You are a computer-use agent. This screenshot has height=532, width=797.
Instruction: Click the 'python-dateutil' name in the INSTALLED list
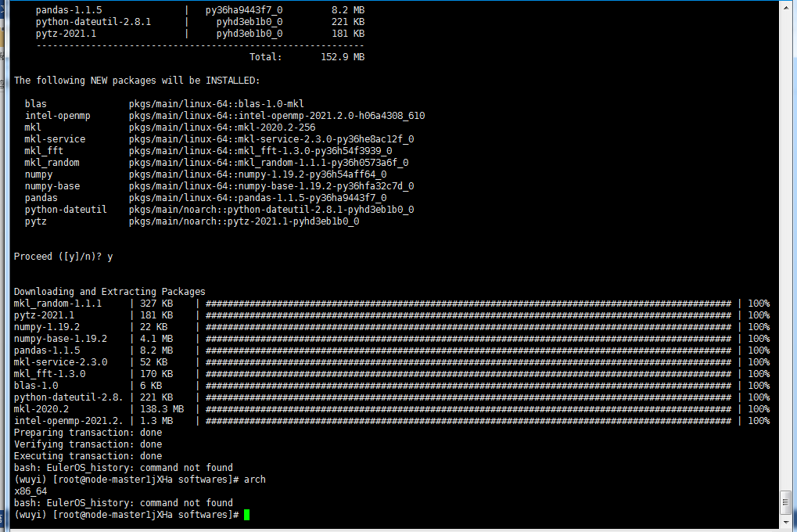point(66,209)
